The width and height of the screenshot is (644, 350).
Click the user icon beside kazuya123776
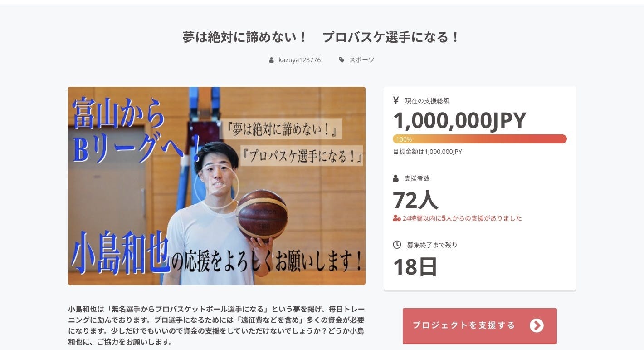point(271,60)
